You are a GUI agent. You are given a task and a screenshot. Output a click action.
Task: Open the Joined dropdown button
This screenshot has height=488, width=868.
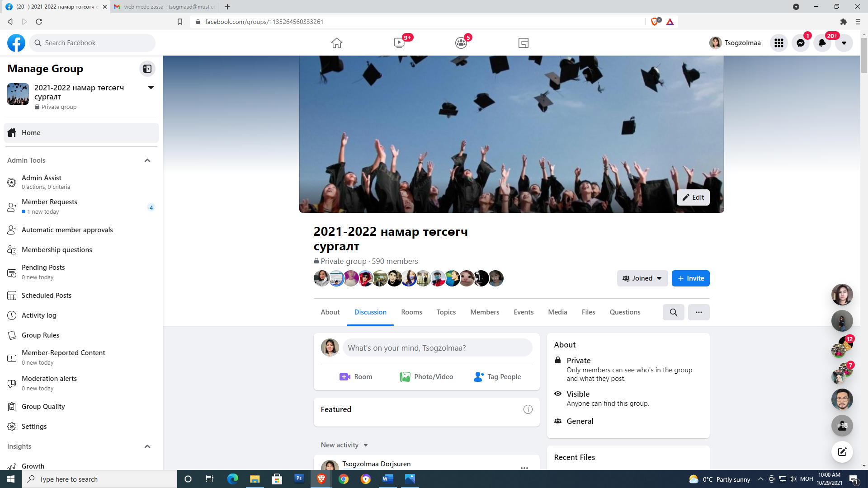tap(642, 278)
